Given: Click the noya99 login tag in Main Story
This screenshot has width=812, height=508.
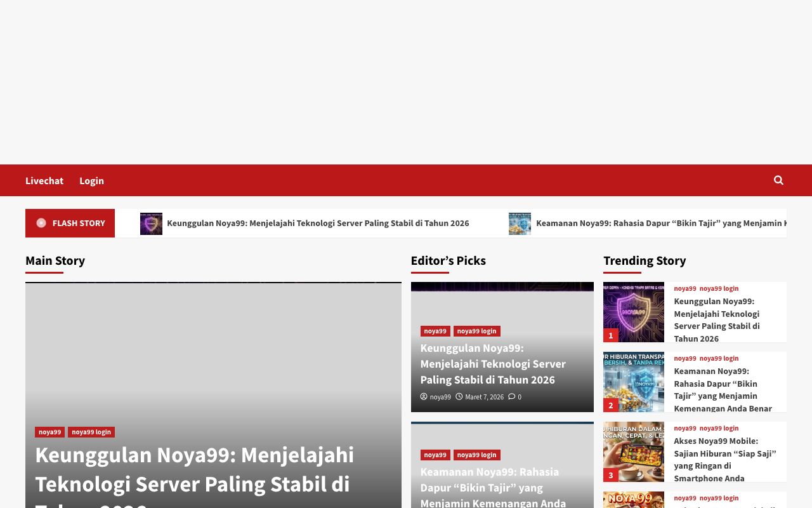Looking at the screenshot, I should (91, 432).
